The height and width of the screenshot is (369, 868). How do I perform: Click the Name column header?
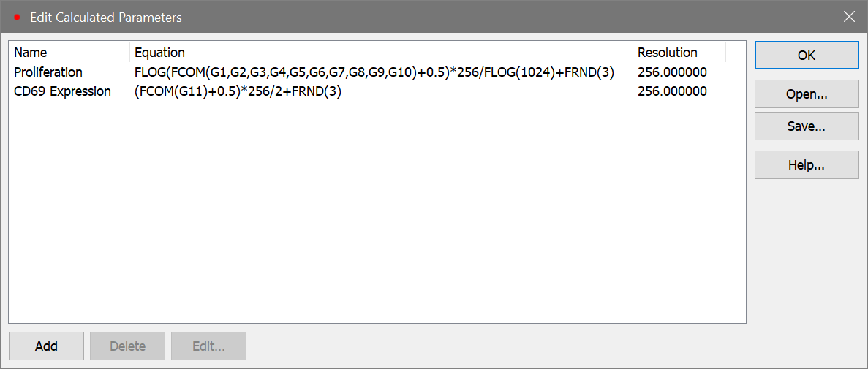(31, 53)
